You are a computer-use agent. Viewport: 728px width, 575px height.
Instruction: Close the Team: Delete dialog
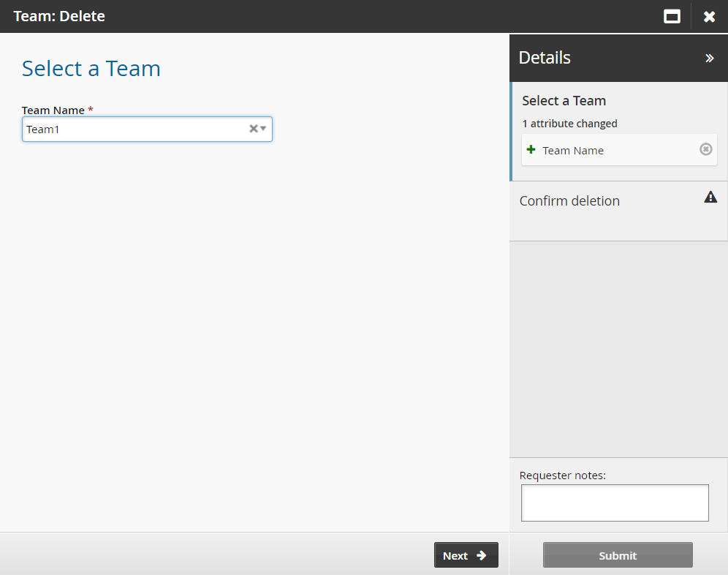click(709, 16)
